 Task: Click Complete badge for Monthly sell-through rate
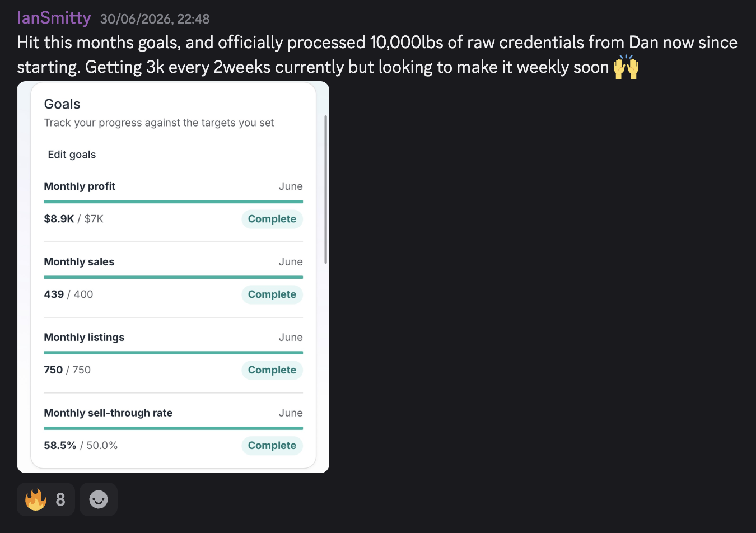pyautogui.click(x=272, y=446)
